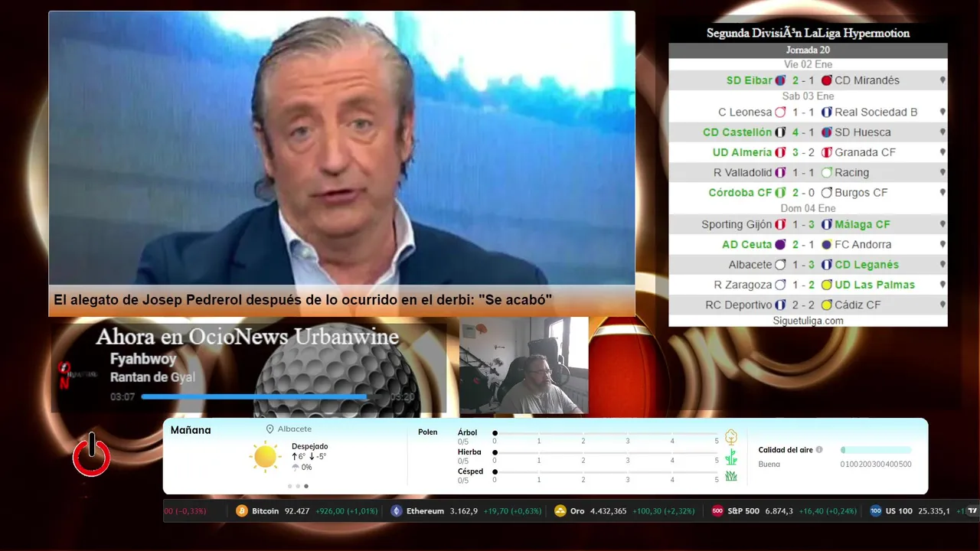The image size is (980, 551).
Task: Click the venue pin on UD Almería row
Action: point(942,152)
